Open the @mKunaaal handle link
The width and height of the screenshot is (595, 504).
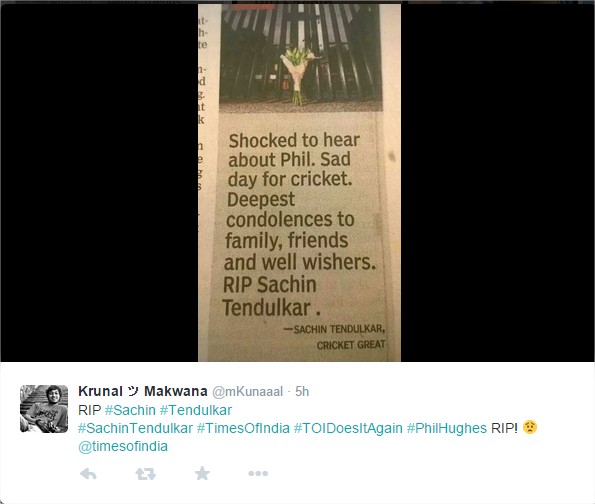point(247,391)
